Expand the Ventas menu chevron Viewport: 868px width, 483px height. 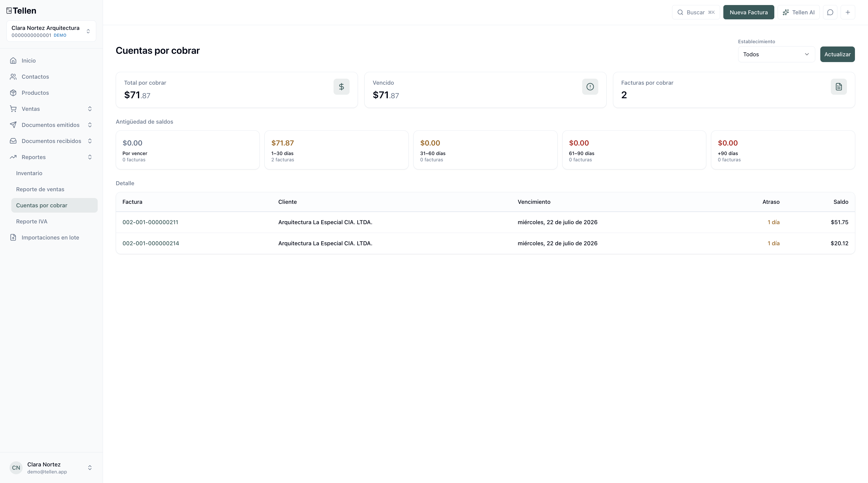pyautogui.click(x=90, y=109)
